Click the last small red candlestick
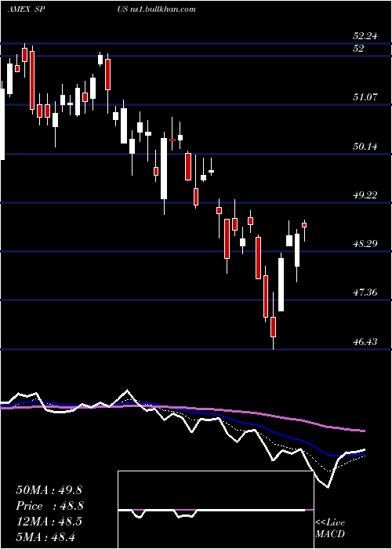392x549 pixels. [304, 225]
